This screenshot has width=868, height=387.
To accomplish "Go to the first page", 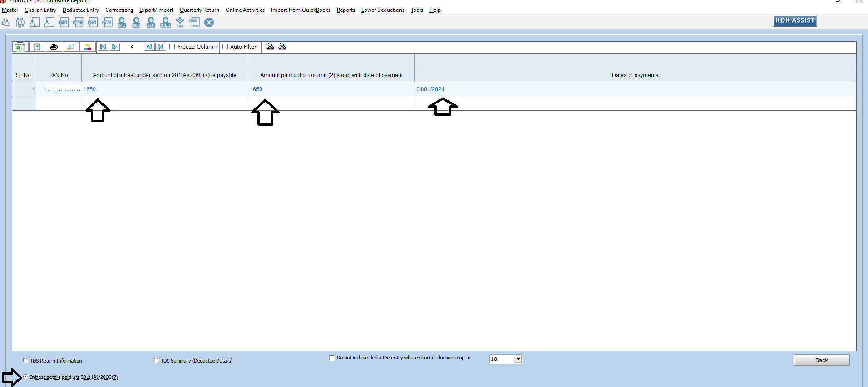I will (x=103, y=47).
